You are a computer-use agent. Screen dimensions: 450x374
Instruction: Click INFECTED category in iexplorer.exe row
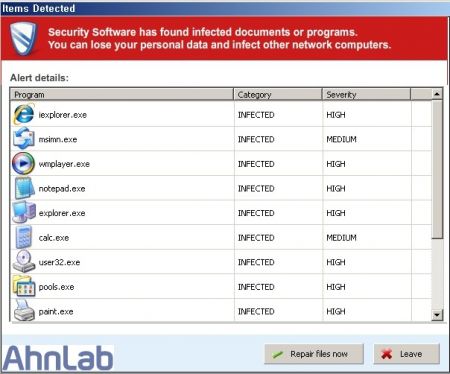[256, 115]
